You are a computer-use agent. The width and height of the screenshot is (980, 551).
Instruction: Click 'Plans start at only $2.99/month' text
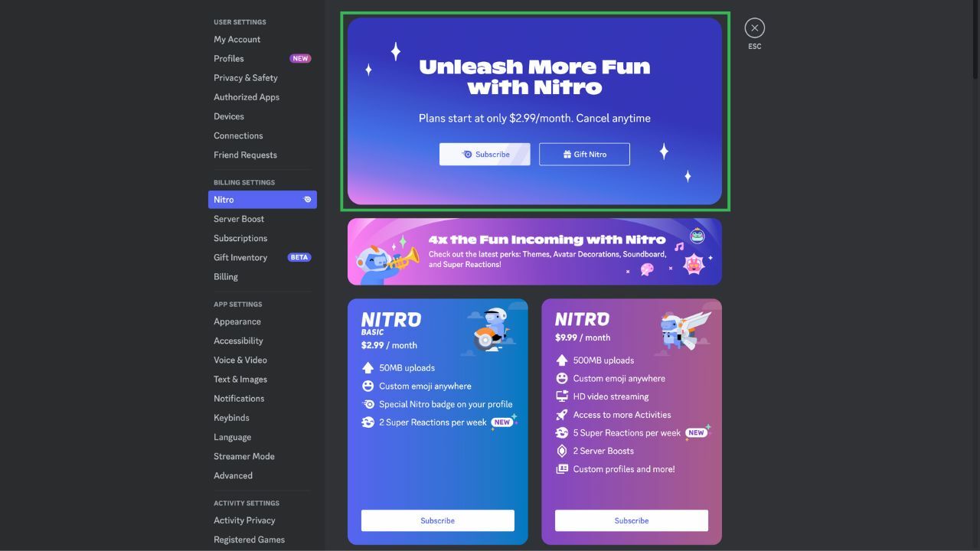(x=495, y=119)
